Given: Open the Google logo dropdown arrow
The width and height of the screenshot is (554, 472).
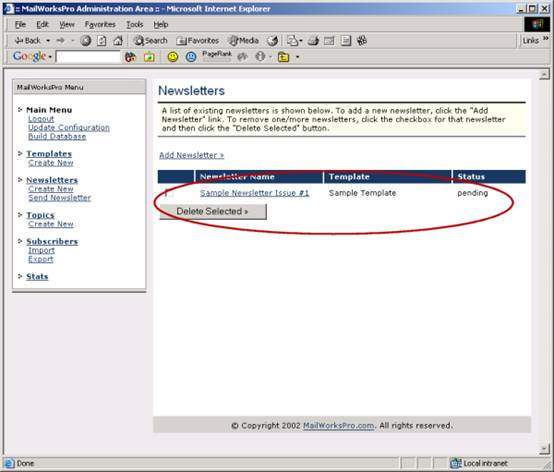Looking at the screenshot, I should pyautogui.click(x=50, y=57).
